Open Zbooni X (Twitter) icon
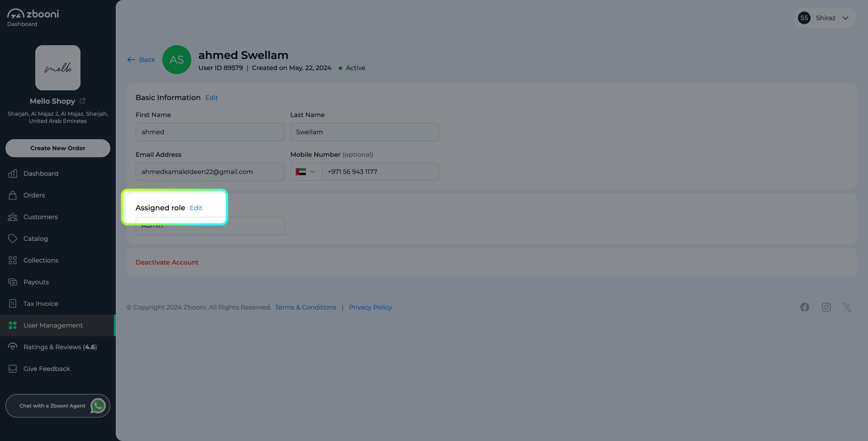This screenshot has height=441, width=868. coord(847,307)
